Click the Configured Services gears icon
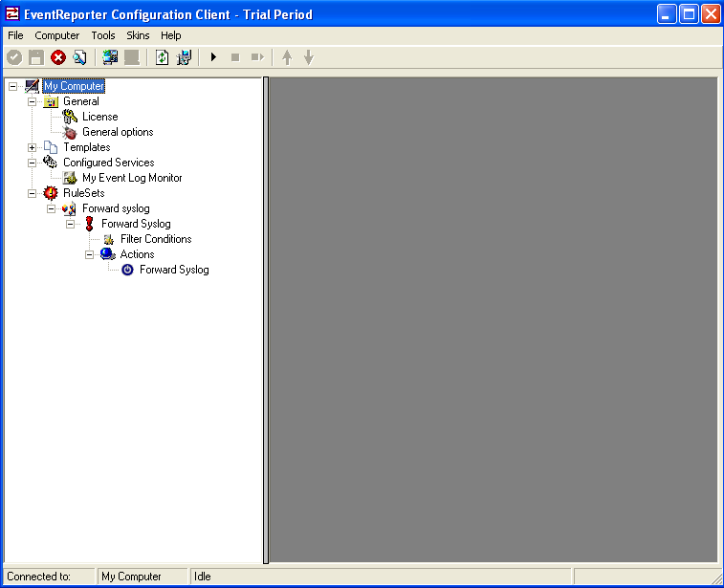 click(51, 163)
